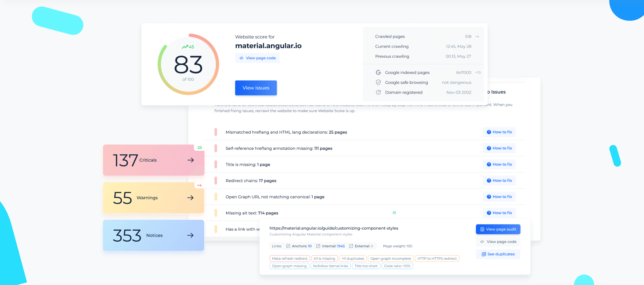Click question mark icon in Redirect chains row

point(489,181)
